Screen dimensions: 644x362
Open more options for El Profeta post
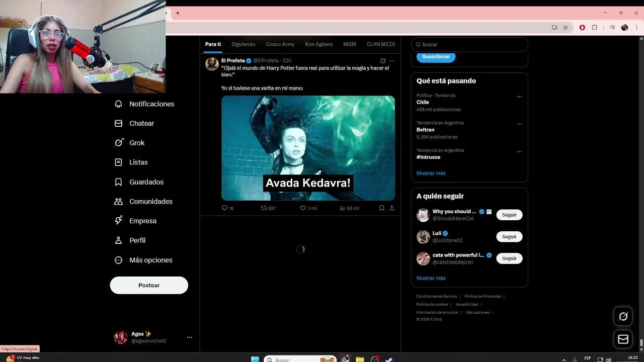coord(392,61)
